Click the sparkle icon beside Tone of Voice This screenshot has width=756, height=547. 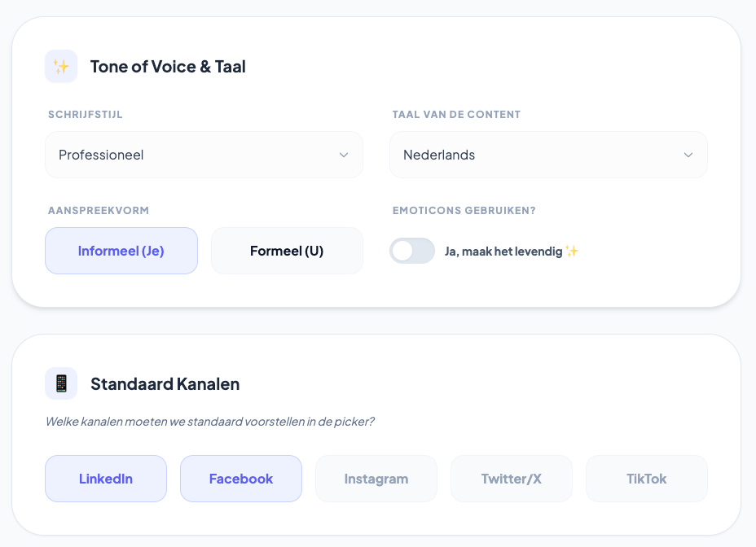click(61, 67)
